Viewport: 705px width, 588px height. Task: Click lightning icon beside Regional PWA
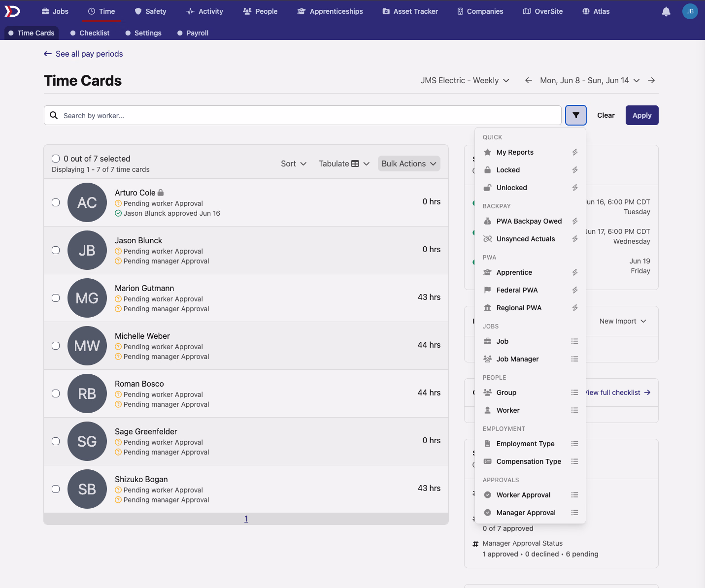point(574,308)
